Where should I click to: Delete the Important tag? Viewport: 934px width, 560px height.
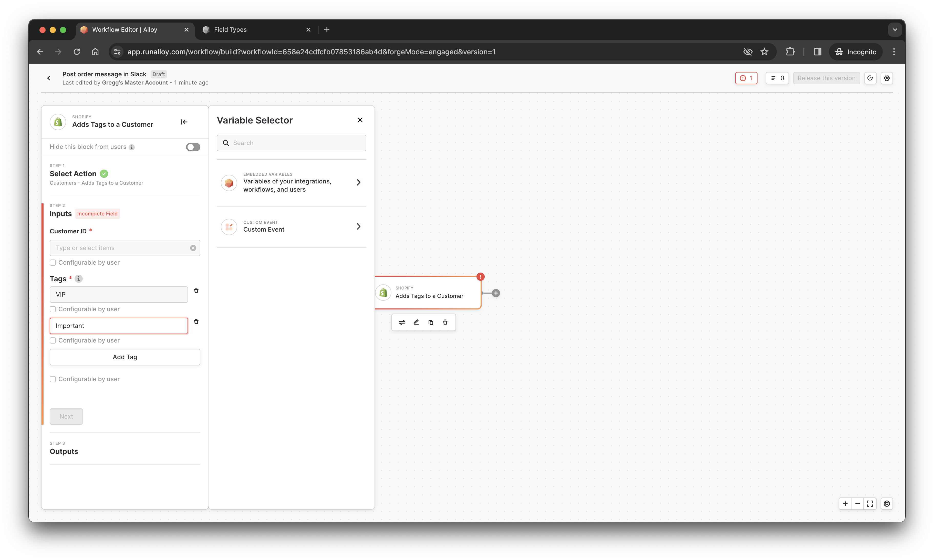[196, 322]
